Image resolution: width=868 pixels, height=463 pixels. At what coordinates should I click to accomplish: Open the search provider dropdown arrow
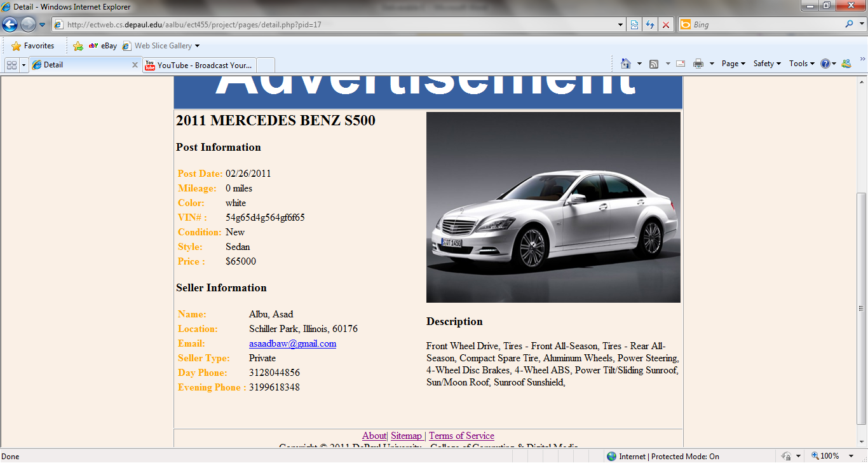(x=861, y=25)
